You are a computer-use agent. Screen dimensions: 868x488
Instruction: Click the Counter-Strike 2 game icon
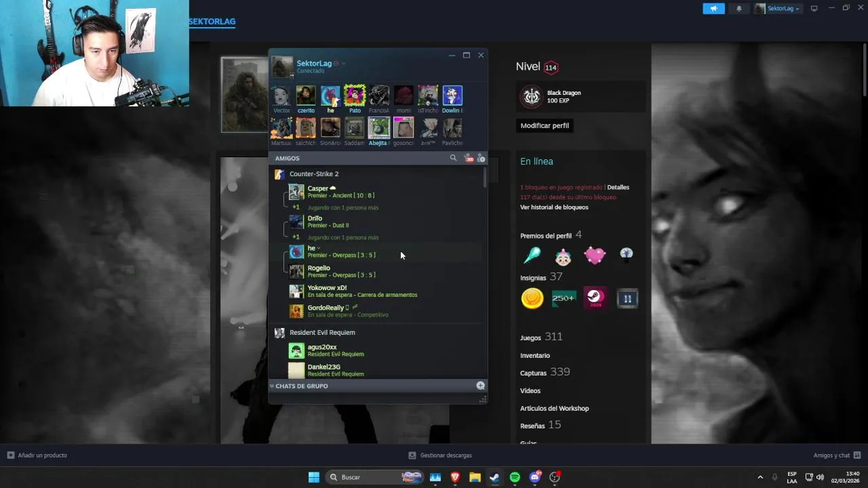pos(279,174)
